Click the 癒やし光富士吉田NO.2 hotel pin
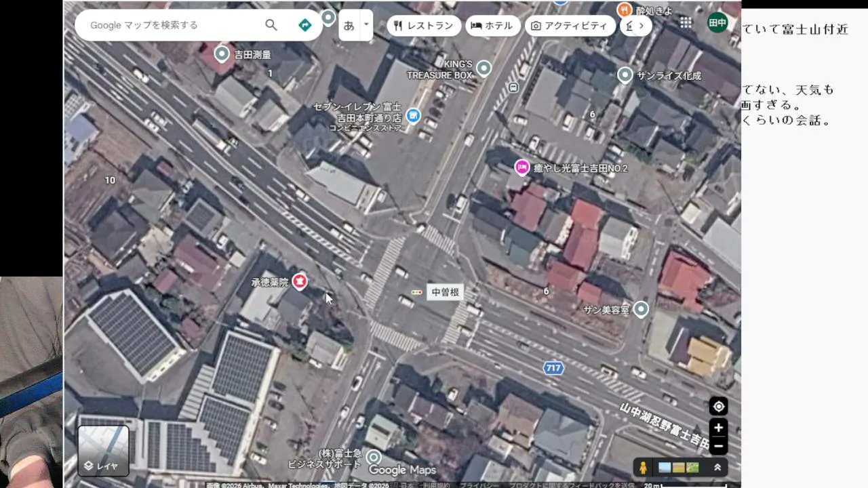 pyautogui.click(x=521, y=167)
